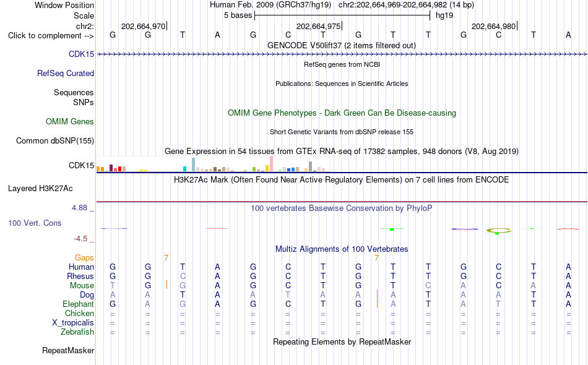588x365 pixels.
Task: Select the 100 Vert. Cons track label
Action: pos(35,223)
